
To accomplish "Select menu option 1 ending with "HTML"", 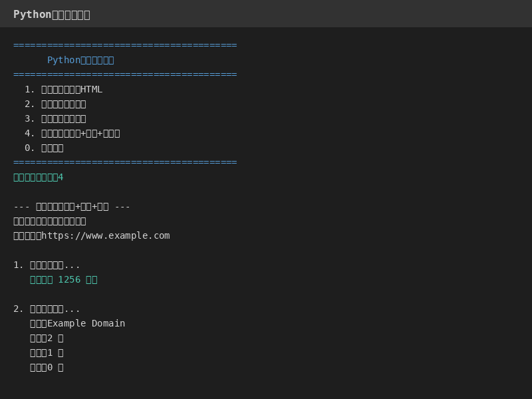I will pos(63,90).
